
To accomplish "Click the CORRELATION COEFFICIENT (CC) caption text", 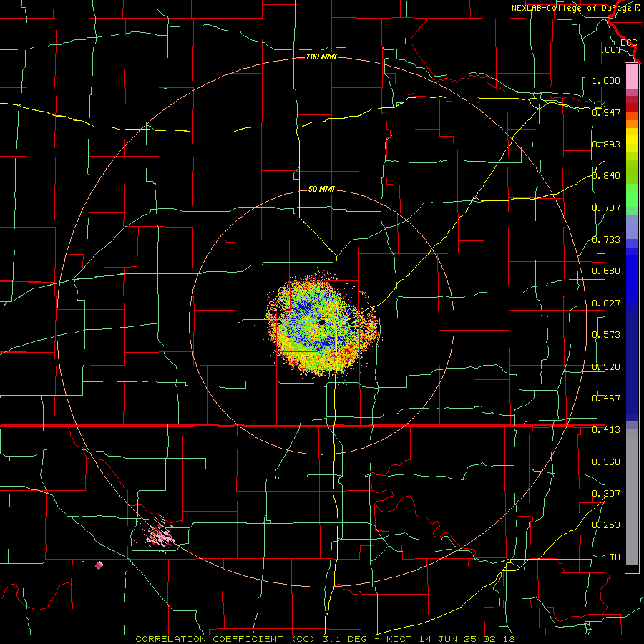I will [226, 639].
